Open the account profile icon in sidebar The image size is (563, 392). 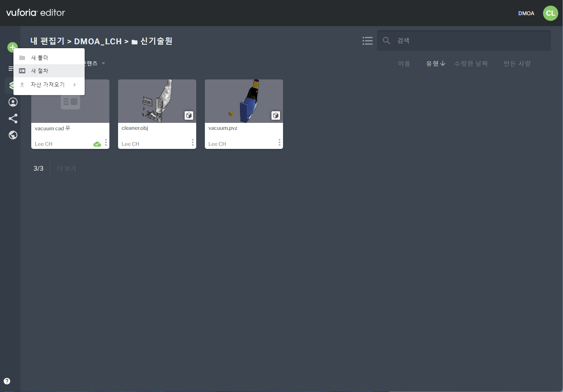(x=13, y=102)
